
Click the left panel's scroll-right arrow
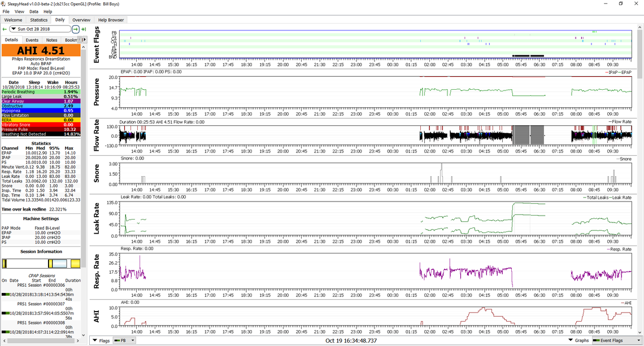(78, 341)
